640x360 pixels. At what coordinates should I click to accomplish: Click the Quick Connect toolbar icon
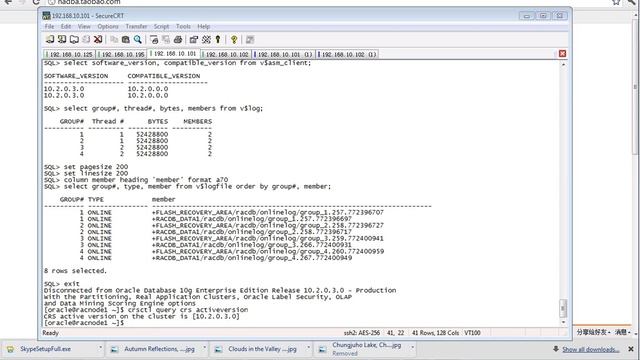(x=62, y=39)
